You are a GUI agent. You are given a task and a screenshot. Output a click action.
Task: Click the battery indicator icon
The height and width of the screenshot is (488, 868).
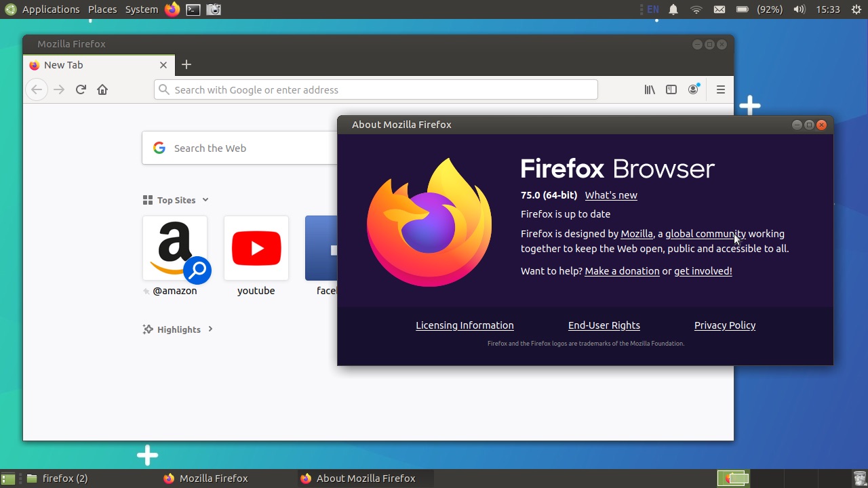[x=743, y=9]
